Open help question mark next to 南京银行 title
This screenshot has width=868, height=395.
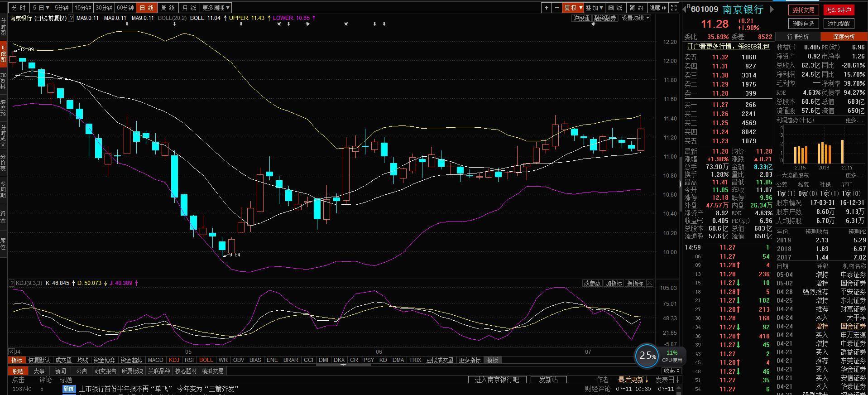coord(71,18)
